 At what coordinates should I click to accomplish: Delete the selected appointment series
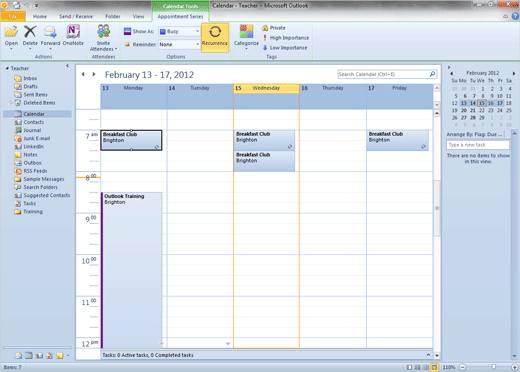pyautogui.click(x=30, y=36)
